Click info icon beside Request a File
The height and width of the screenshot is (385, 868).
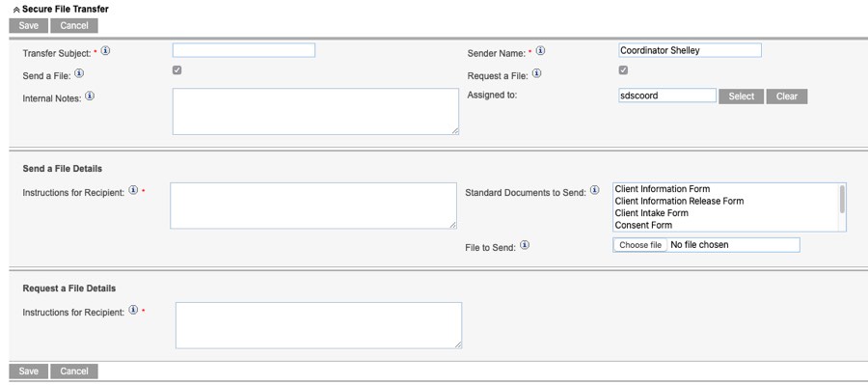pyautogui.click(x=536, y=73)
